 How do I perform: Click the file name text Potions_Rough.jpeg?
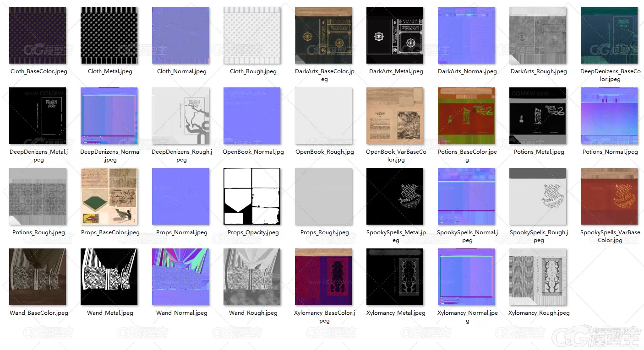[39, 232]
